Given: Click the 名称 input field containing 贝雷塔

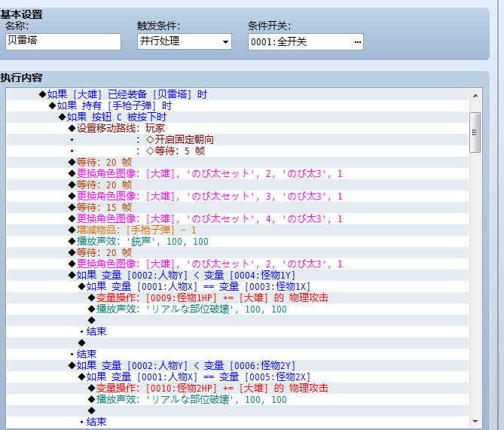Looking at the screenshot, I should pos(63,41).
